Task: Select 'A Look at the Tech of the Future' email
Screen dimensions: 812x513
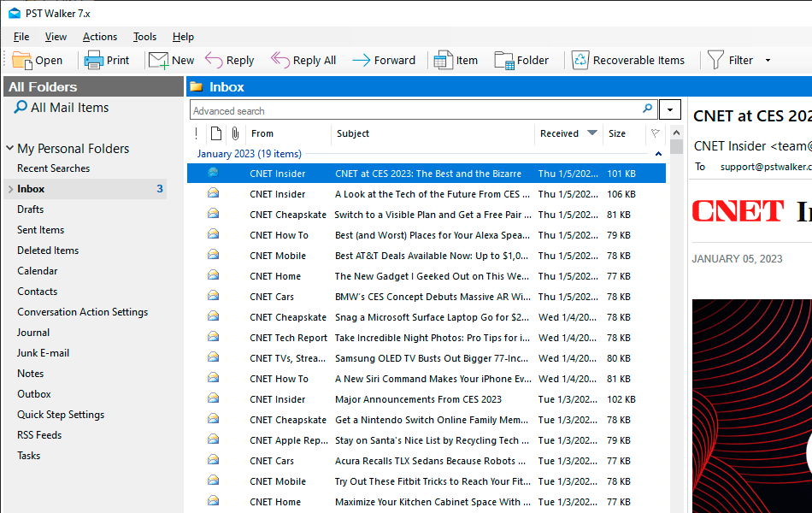Action: coord(427,194)
